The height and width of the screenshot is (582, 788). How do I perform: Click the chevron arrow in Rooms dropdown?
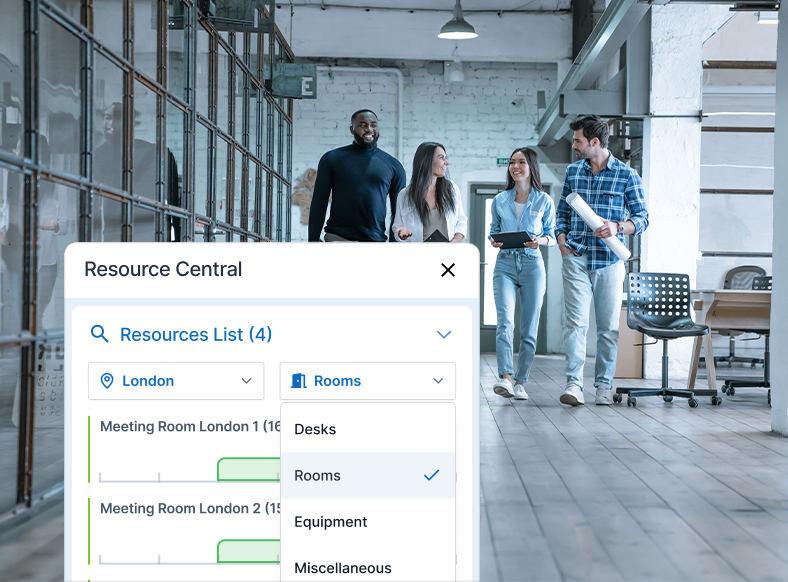(438, 381)
